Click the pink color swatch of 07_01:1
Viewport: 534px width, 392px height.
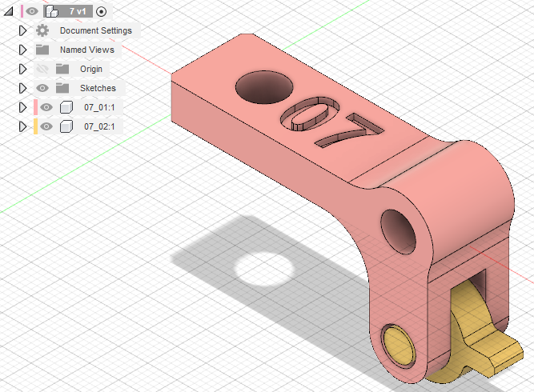click(36, 107)
